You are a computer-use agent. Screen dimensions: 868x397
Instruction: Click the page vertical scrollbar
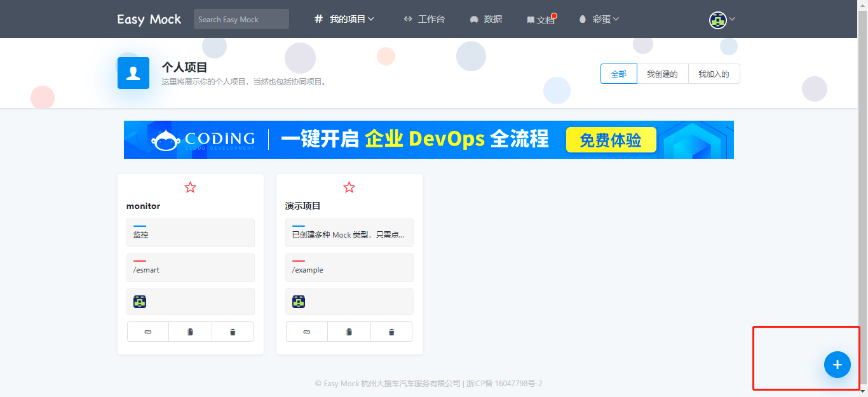tap(863, 198)
